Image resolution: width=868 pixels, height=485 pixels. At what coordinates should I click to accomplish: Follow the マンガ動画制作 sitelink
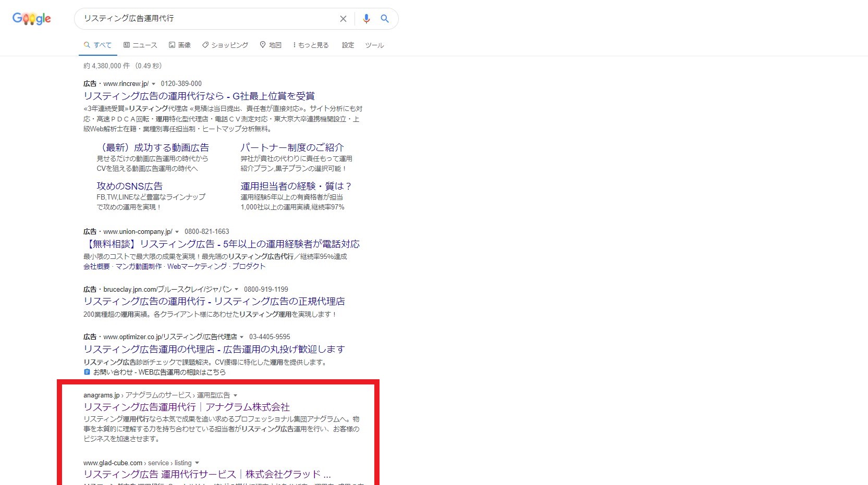[139, 266]
